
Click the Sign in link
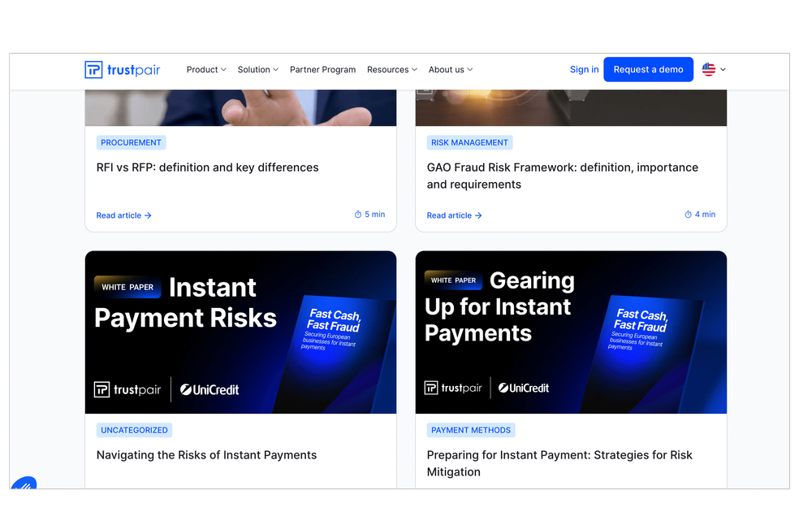click(x=584, y=69)
